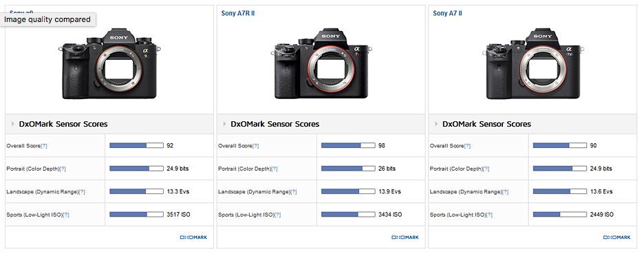Collapse Sony A7 II DxOMark Sensor Scores section
Viewport: 644px width, 256px height.
tap(437, 124)
